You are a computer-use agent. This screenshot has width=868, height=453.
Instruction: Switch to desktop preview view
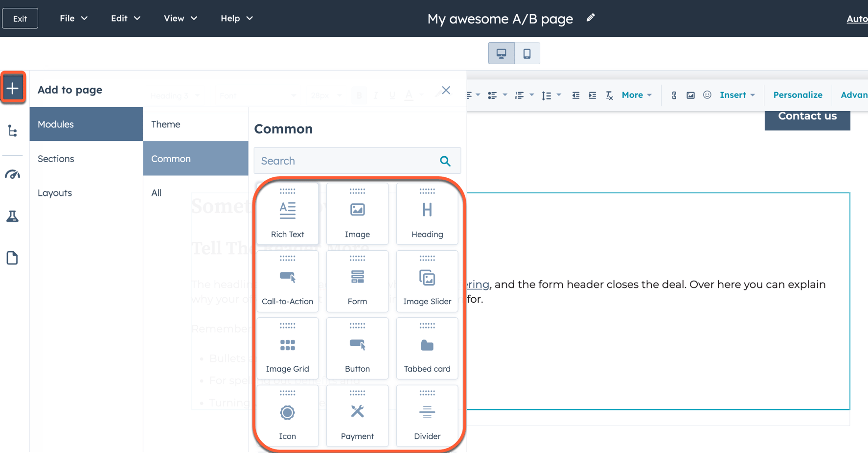point(501,53)
